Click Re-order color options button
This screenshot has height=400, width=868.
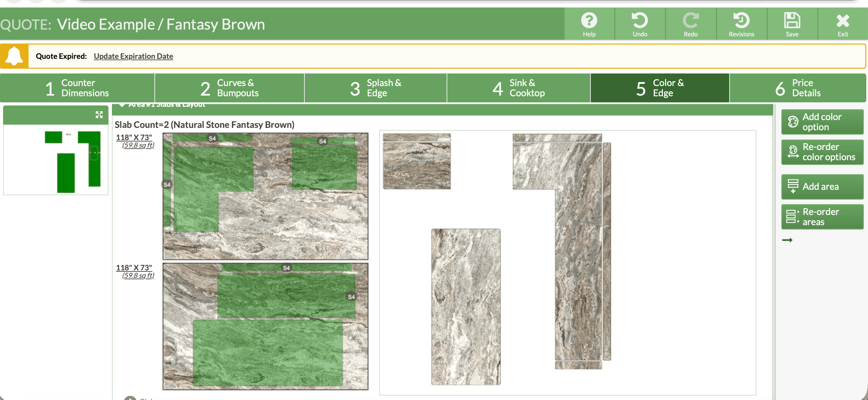(x=822, y=152)
